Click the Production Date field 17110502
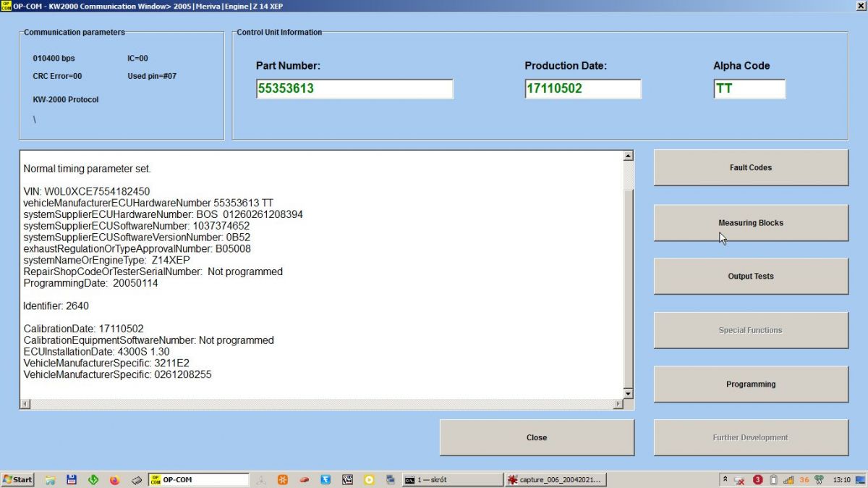 point(583,89)
